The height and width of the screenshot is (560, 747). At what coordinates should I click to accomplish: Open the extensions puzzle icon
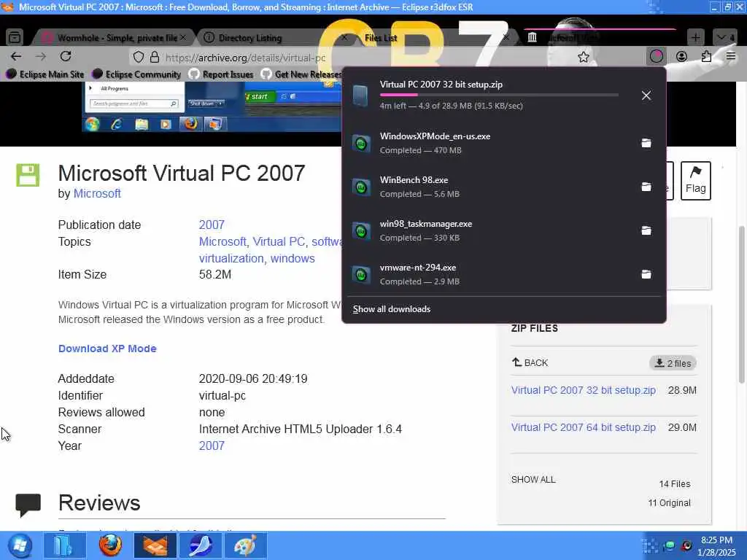(706, 56)
